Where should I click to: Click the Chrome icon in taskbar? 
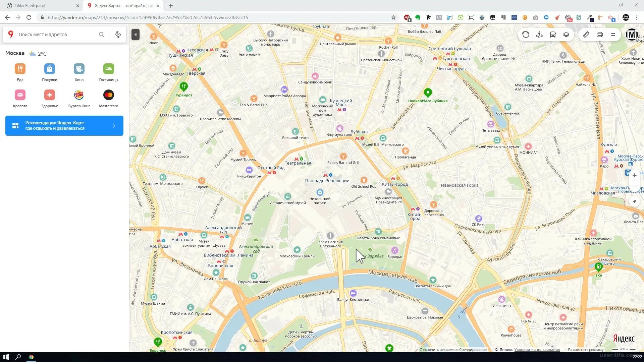[x=31, y=357]
